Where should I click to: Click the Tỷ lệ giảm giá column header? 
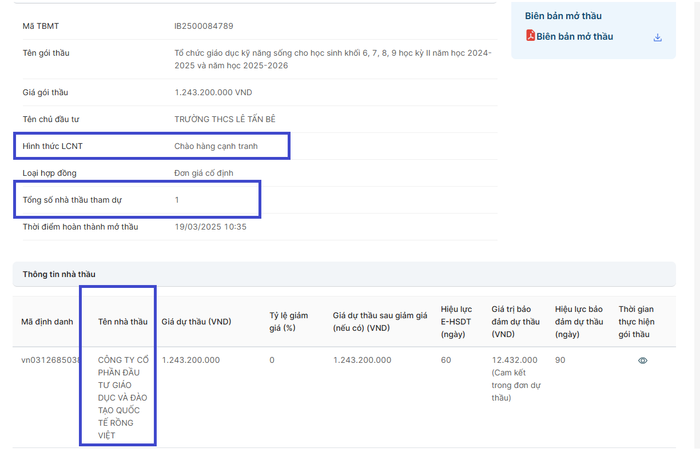click(287, 321)
